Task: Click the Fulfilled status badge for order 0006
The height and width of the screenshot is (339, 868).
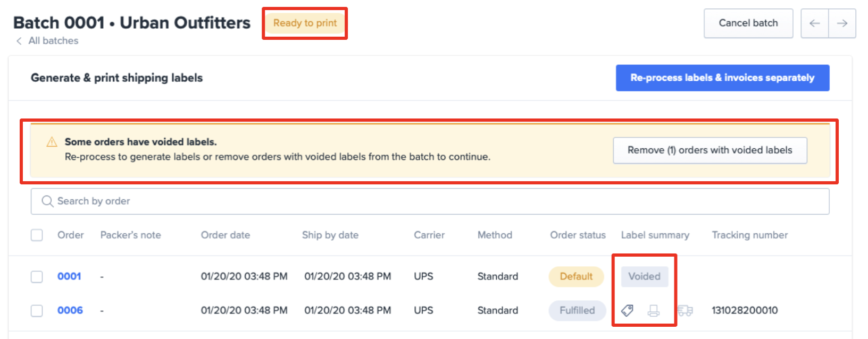Action: (577, 310)
